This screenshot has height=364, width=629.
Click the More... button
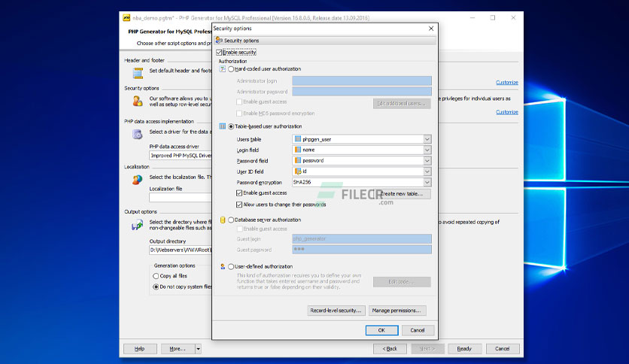click(178, 349)
